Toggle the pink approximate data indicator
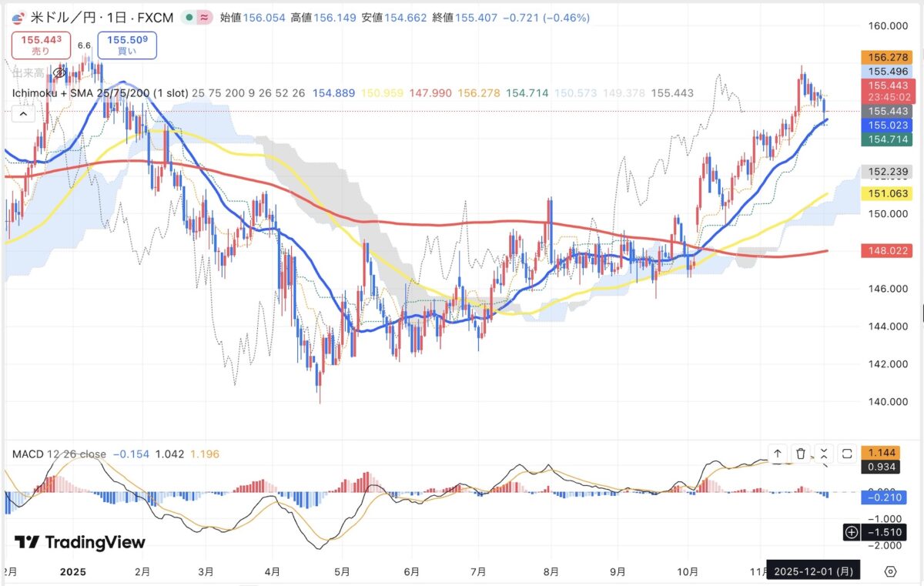 (205, 17)
